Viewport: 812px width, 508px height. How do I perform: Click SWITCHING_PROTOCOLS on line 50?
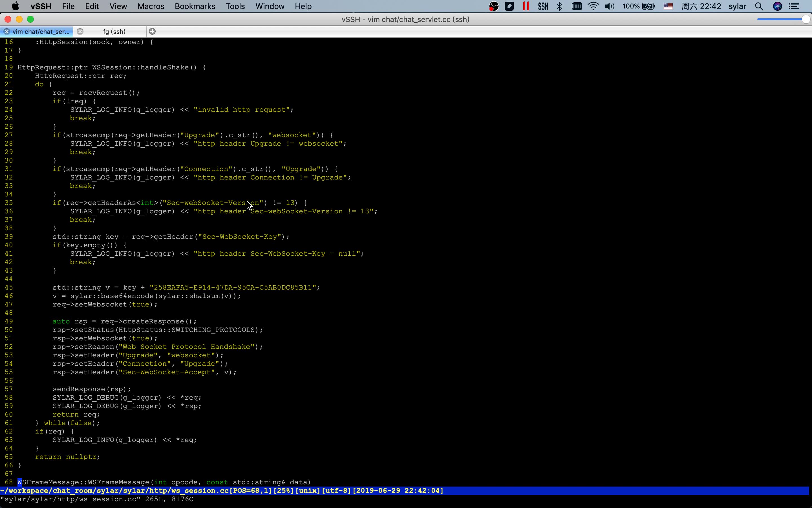tap(213, 330)
